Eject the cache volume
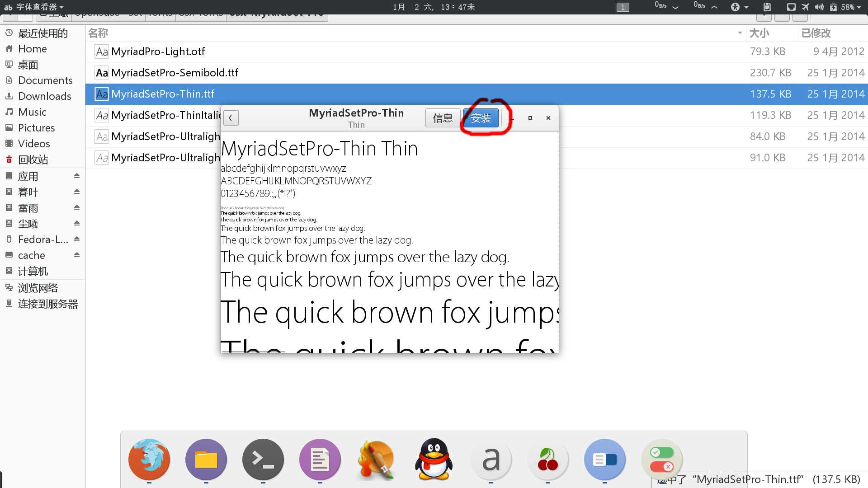The height and width of the screenshot is (488, 868). click(77, 255)
